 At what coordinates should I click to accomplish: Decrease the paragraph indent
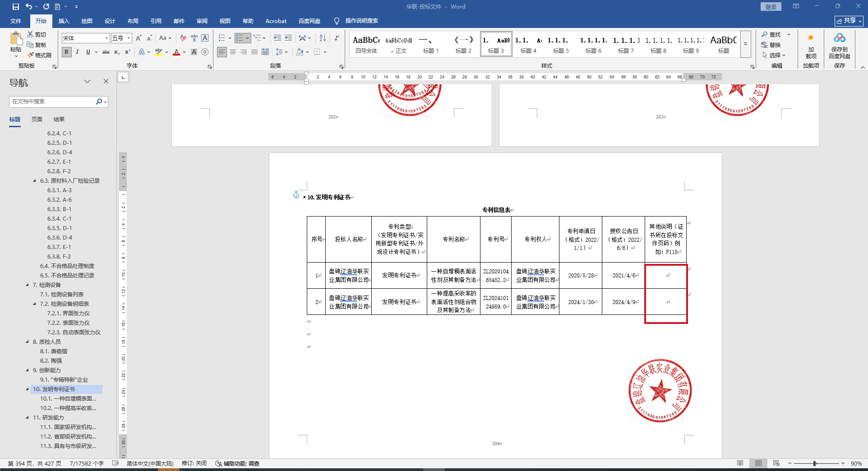277,38
